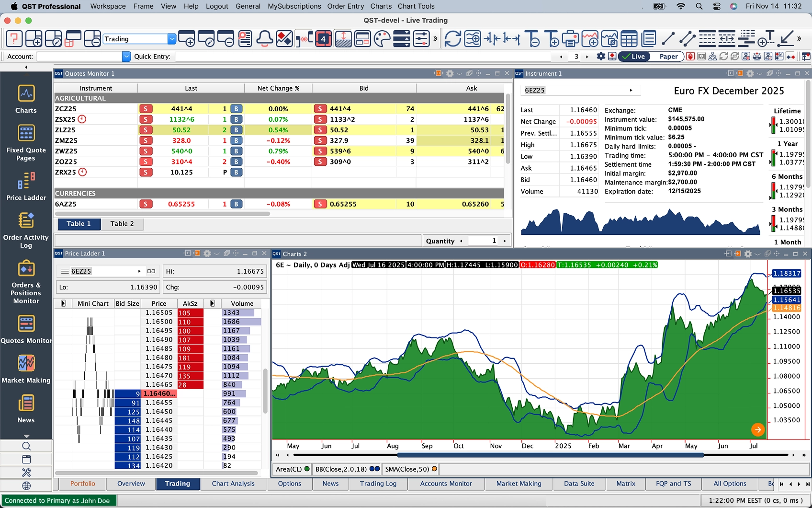Image resolution: width=812 pixels, height=508 pixels.
Task: Open the Workspace menu
Action: [x=108, y=6]
